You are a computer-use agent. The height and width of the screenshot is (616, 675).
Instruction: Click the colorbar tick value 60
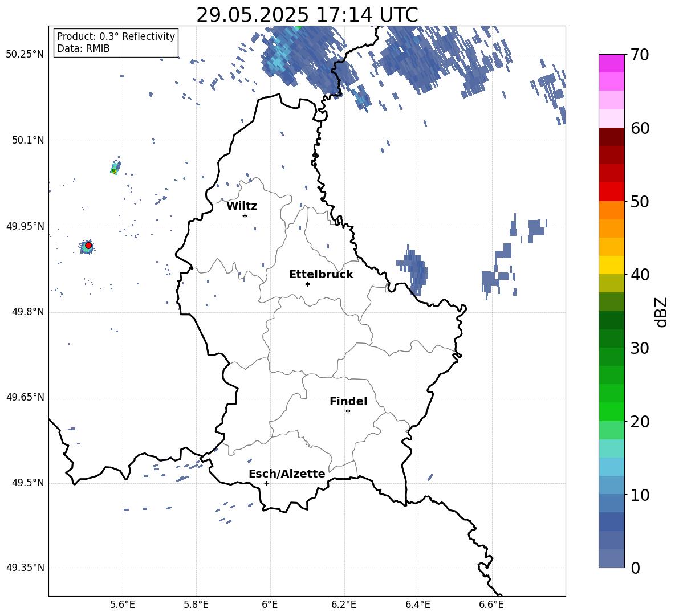(x=639, y=128)
